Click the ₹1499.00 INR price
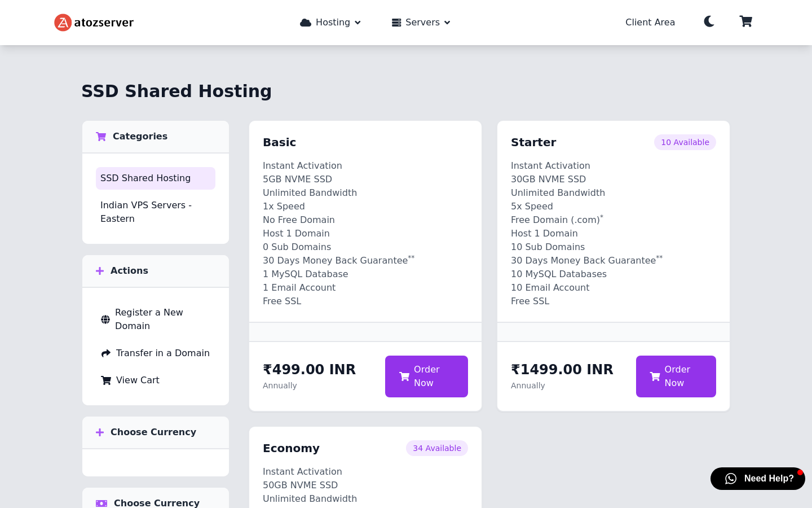The image size is (812, 508). tap(562, 369)
